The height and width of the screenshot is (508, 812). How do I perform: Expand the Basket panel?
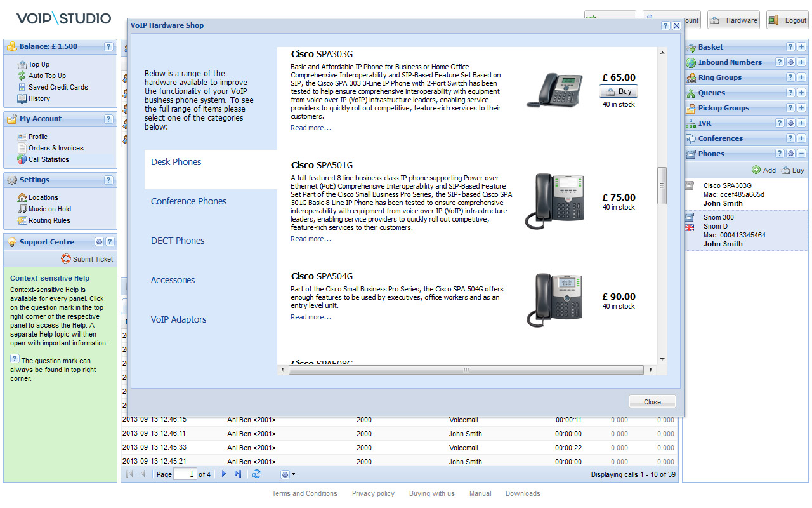pyautogui.click(x=801, y=47)
